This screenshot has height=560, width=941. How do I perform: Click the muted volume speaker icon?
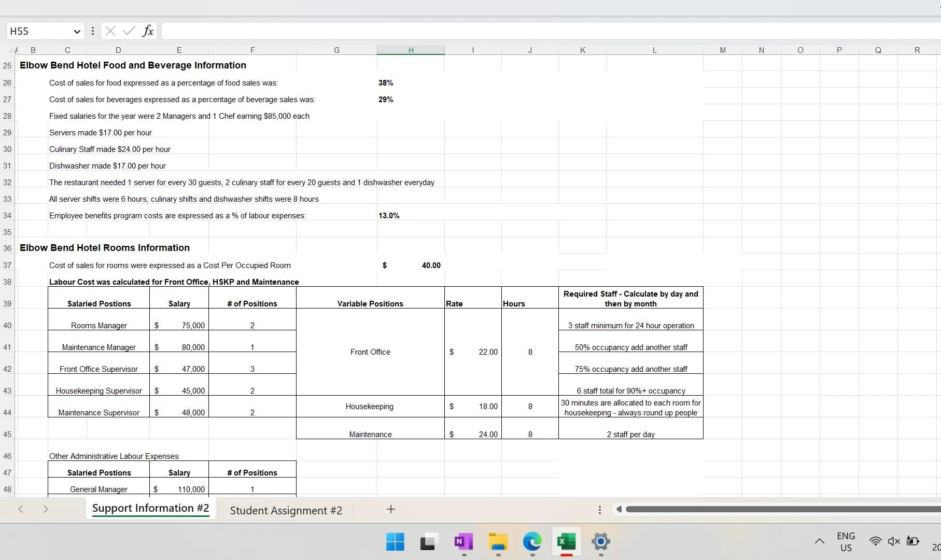[894, 541]
